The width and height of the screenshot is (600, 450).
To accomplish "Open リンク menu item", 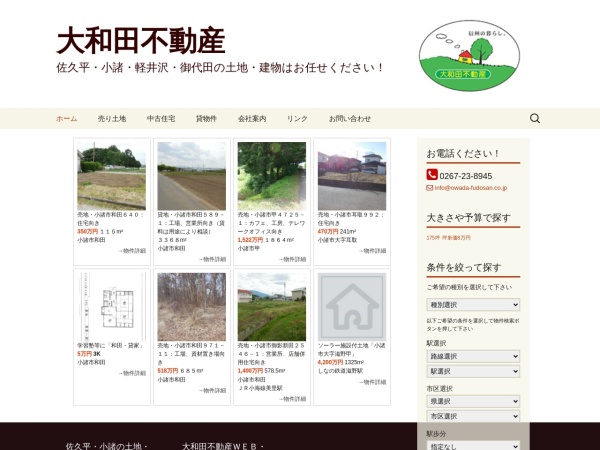I will (297, 119).
